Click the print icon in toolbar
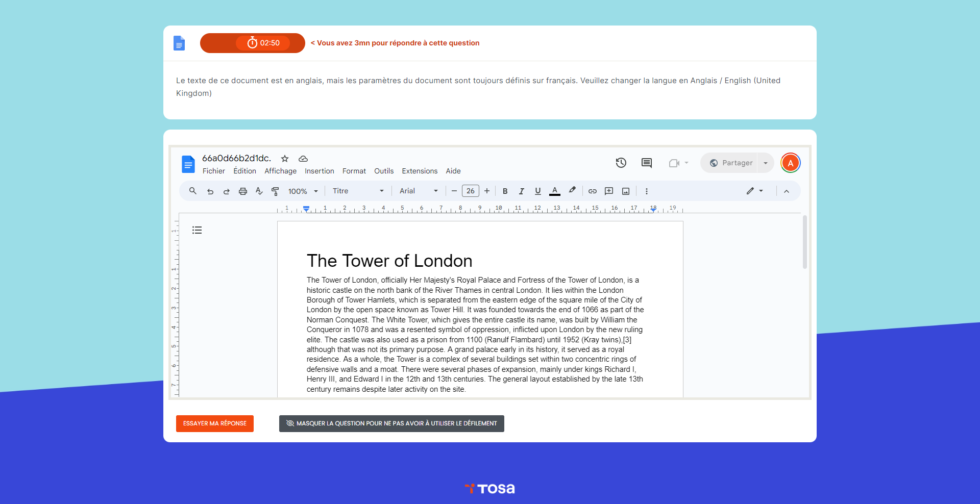Viewport: 980px width, 504px height. (243, 191)
